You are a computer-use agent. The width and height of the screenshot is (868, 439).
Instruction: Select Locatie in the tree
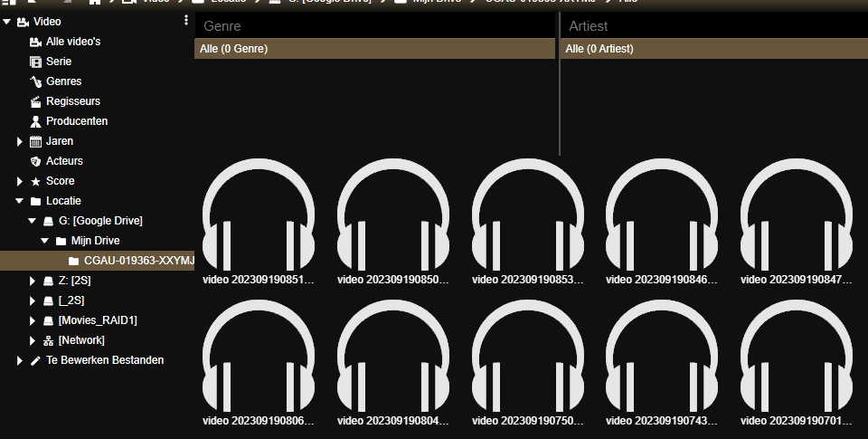pos(63,201)
